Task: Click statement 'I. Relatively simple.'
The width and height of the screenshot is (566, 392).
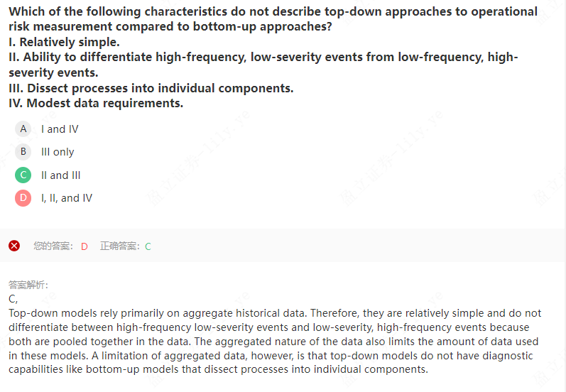Action: [64, 42]
